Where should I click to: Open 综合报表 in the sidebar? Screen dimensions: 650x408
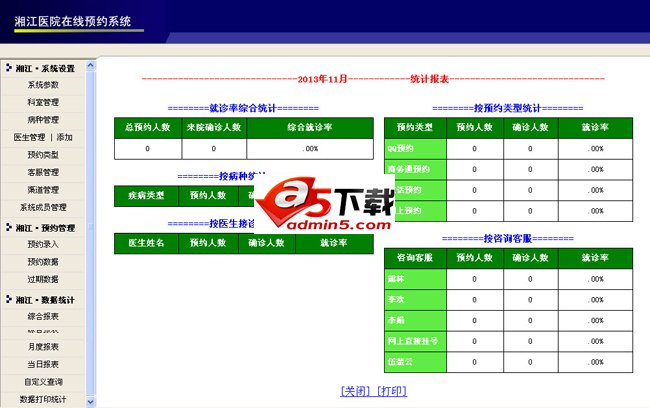pos(43,316)
